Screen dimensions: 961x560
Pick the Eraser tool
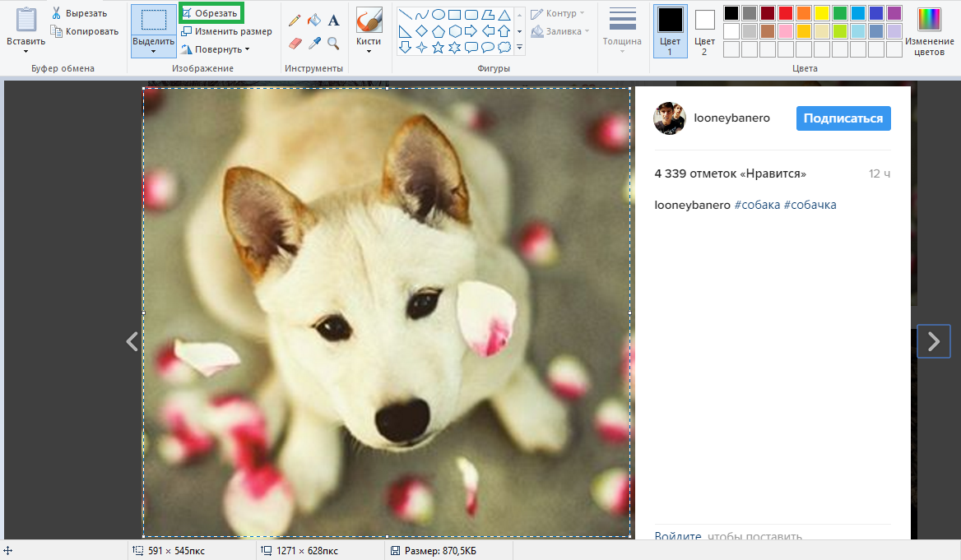click(295, 43)
